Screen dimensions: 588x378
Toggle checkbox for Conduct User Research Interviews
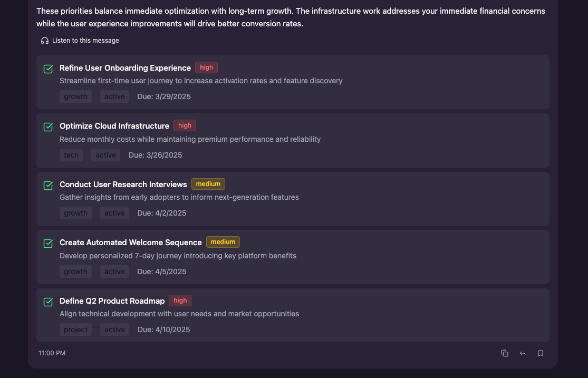tap(48, 186)
